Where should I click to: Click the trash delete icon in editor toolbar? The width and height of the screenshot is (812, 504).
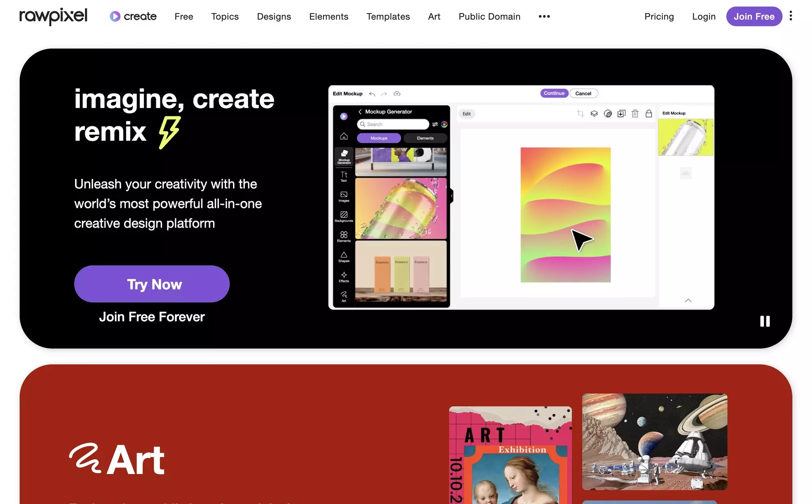[x=635, y=114]
